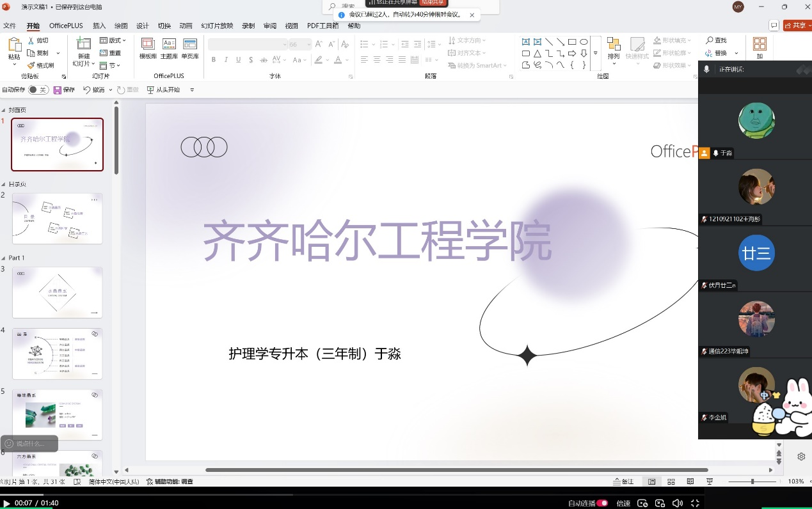Toggle the 自动连播 autoplay switch

602,503
